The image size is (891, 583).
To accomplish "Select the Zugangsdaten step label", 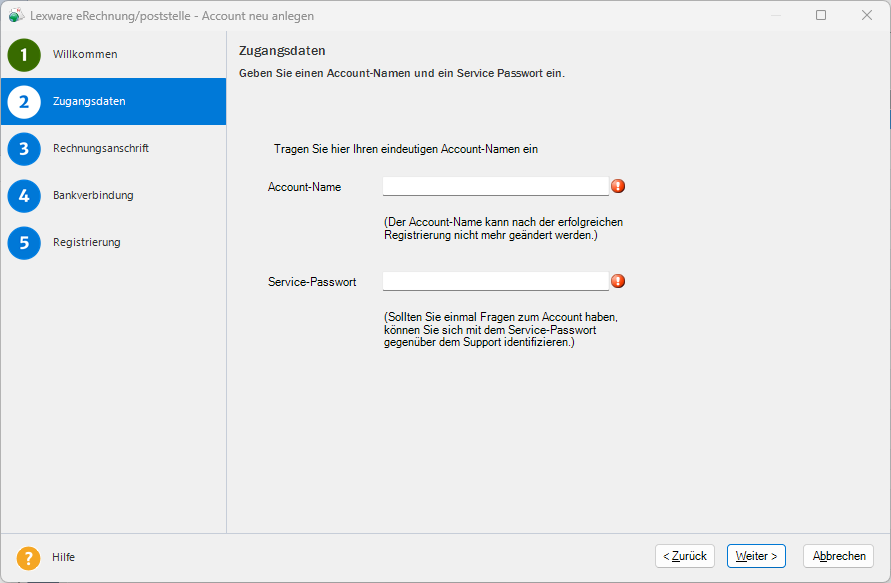I will click(89, 101).
